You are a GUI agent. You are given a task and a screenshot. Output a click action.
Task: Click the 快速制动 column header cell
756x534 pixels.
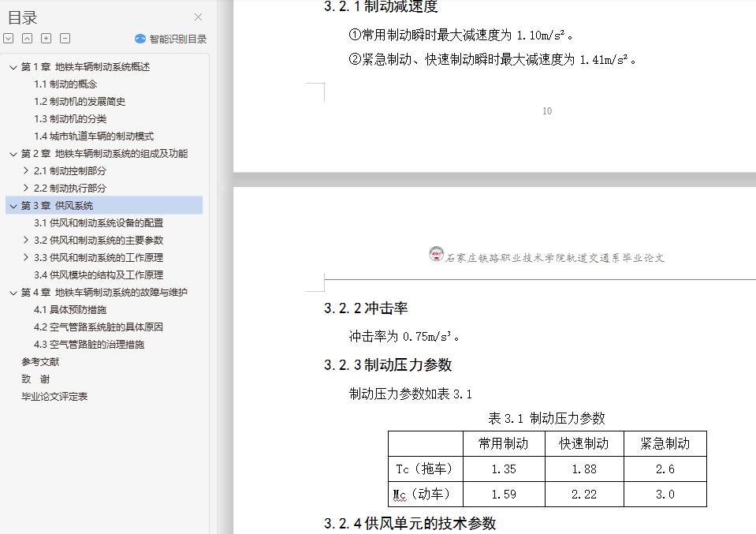(584, 444)
